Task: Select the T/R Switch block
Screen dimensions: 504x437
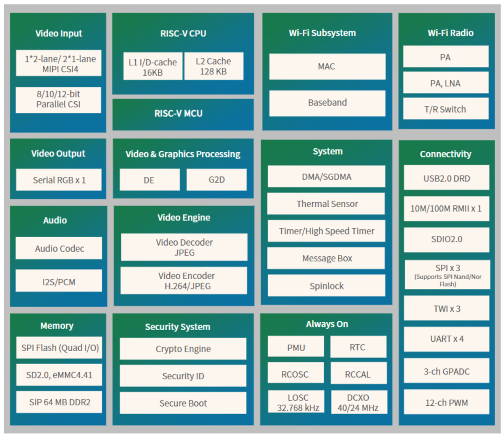Action: point(445,109)
